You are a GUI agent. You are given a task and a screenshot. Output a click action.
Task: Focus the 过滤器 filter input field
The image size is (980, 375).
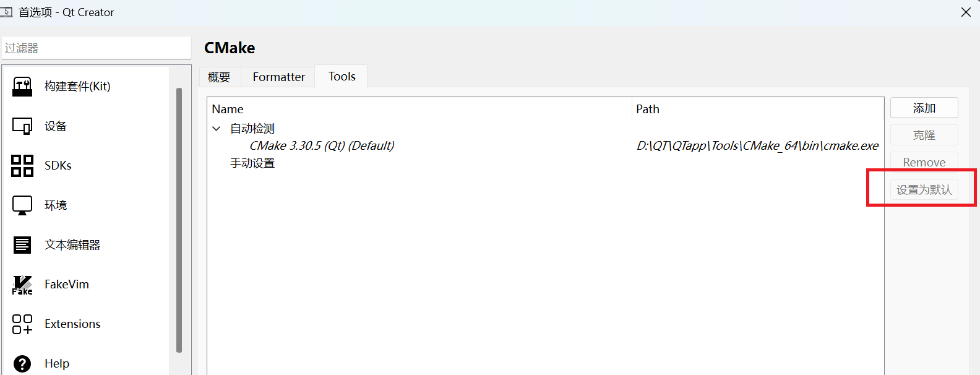pyautogui.click(x=97, y=48)
